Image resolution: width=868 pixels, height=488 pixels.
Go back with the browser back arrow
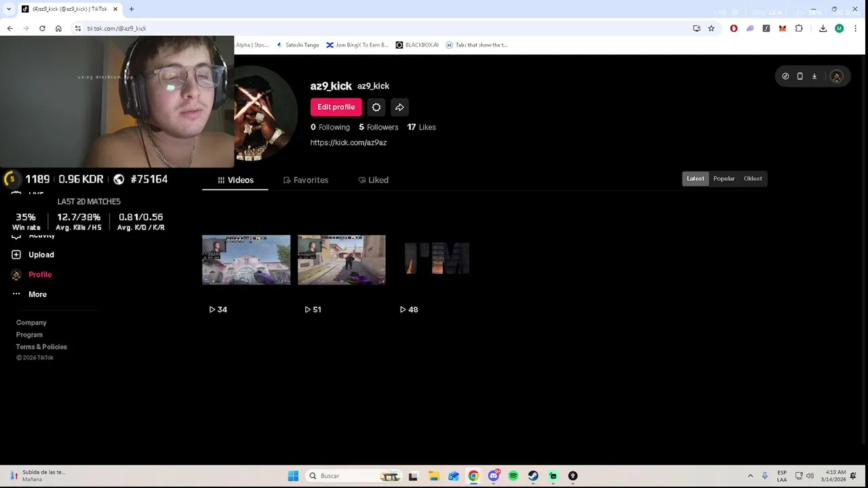9,28
